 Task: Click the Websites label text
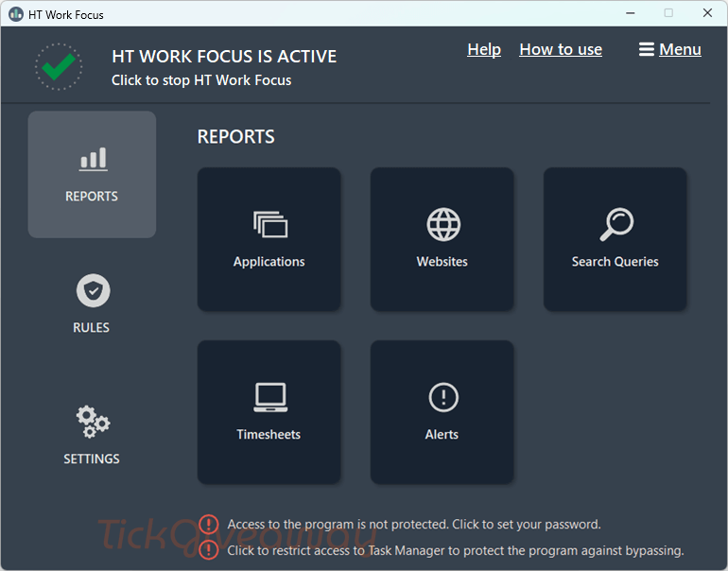(442, 262)
